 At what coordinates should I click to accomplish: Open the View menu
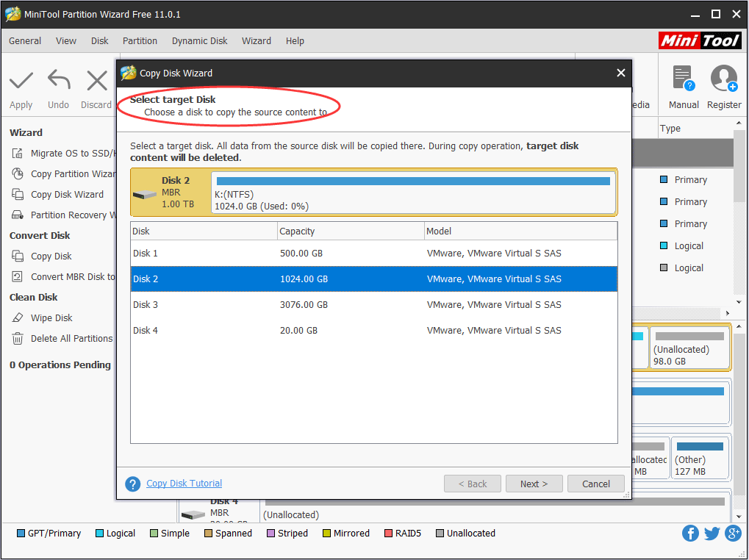[66, 41]
